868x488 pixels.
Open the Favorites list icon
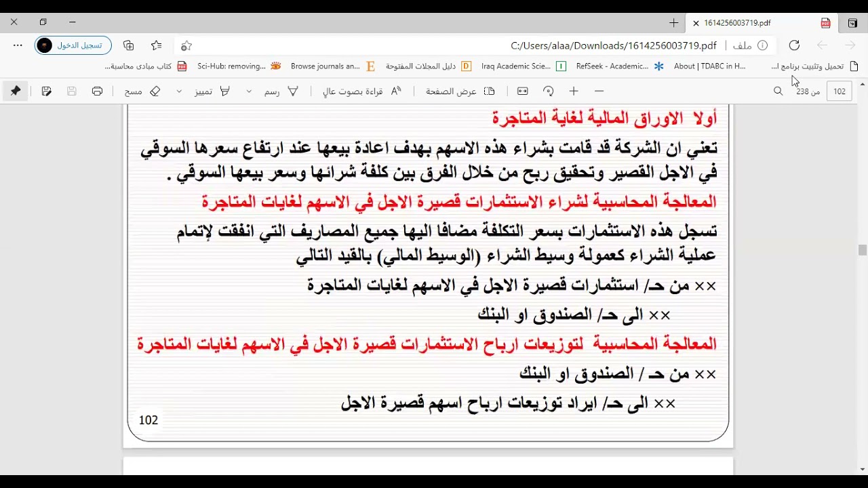point(157,45)
